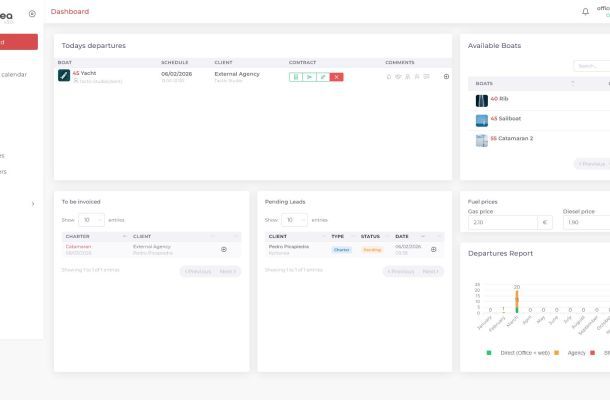Open the Pending Leads entries dropdown
The width and height of the screenshot is (610, 400).
coord(294,220)
